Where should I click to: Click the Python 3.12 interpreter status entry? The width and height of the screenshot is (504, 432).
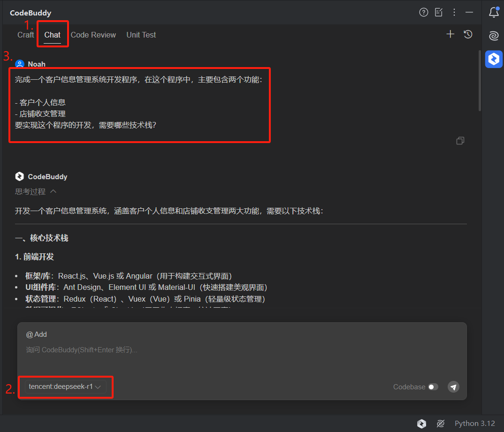[474, 424]
